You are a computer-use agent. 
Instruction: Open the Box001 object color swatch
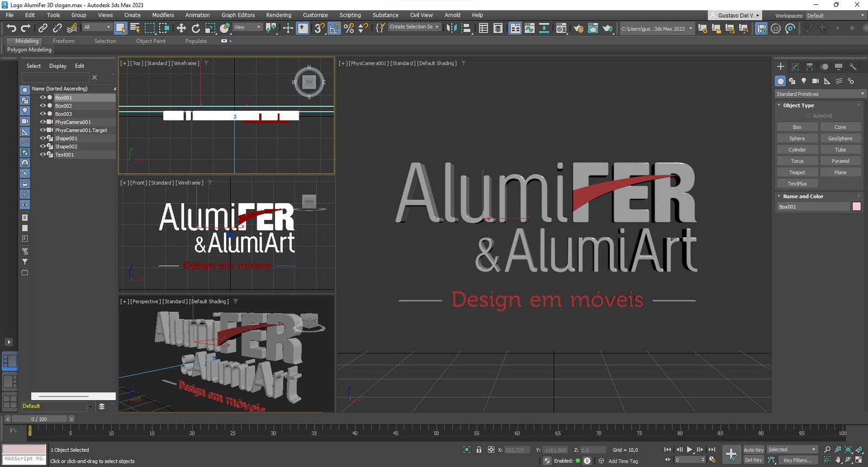(857, 206)
